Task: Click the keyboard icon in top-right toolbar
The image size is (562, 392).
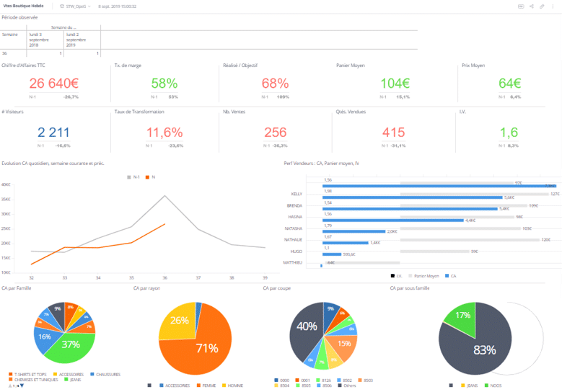Action: click(521, 6)
